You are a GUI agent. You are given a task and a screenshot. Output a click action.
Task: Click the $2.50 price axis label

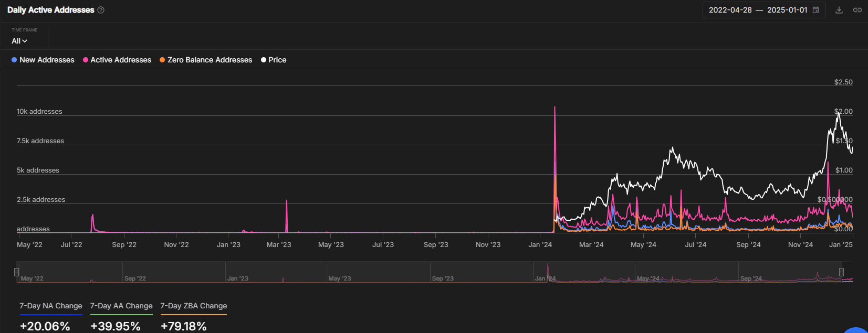[x=843, y=82]
